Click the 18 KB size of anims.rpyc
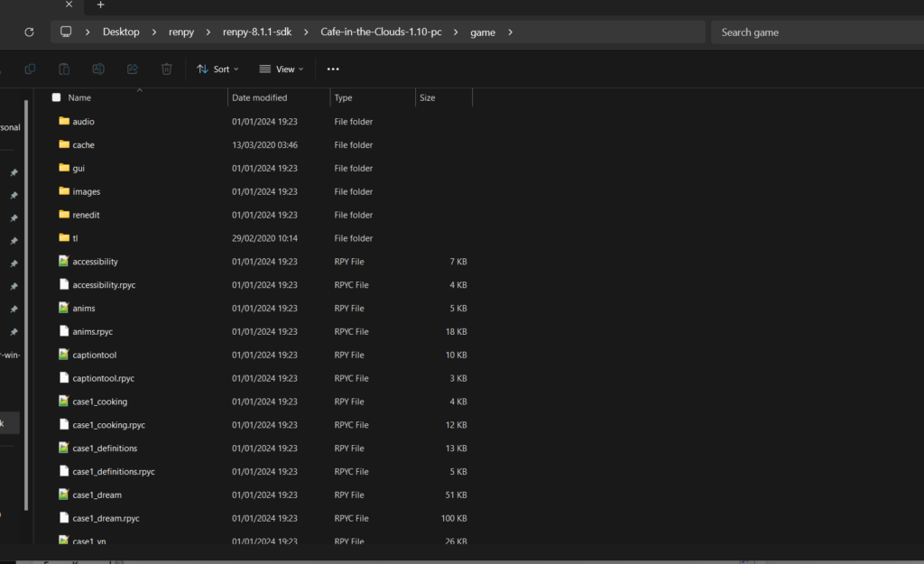The height and width of the screenshot is (564, 924). pyautogui.click(x=456, y=332)
